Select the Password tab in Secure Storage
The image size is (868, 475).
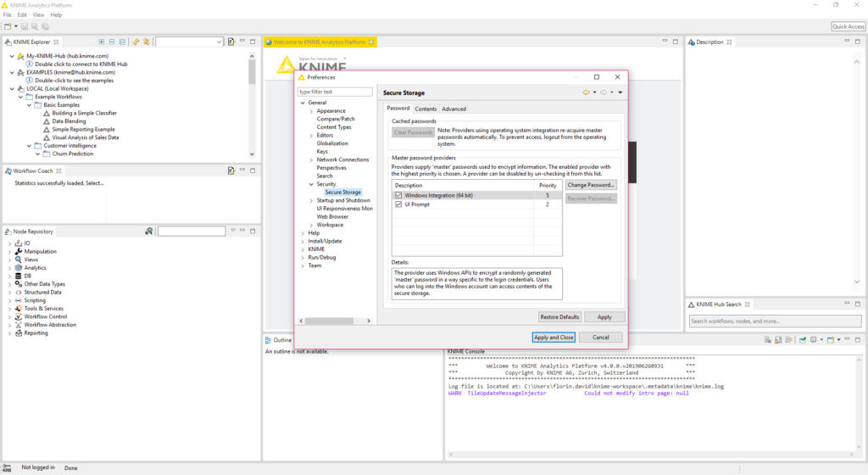pyautogui.click(x=398, y=109)
